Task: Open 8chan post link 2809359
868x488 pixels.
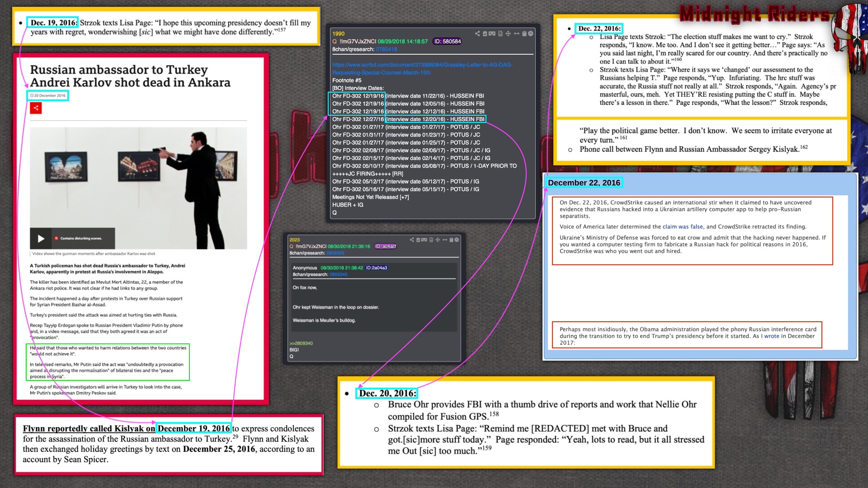Action: pyautogui.click(x=335, y=253)
